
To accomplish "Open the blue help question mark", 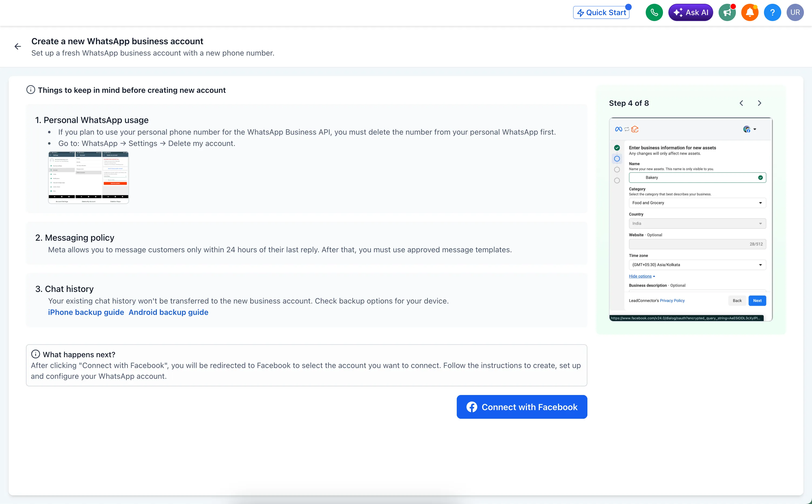I will [772, 13].
